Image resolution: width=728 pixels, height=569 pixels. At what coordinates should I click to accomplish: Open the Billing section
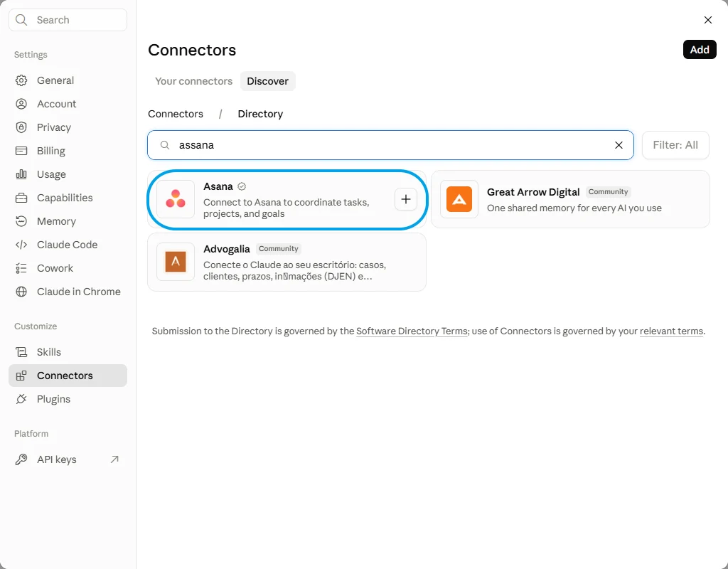[68, 151]
